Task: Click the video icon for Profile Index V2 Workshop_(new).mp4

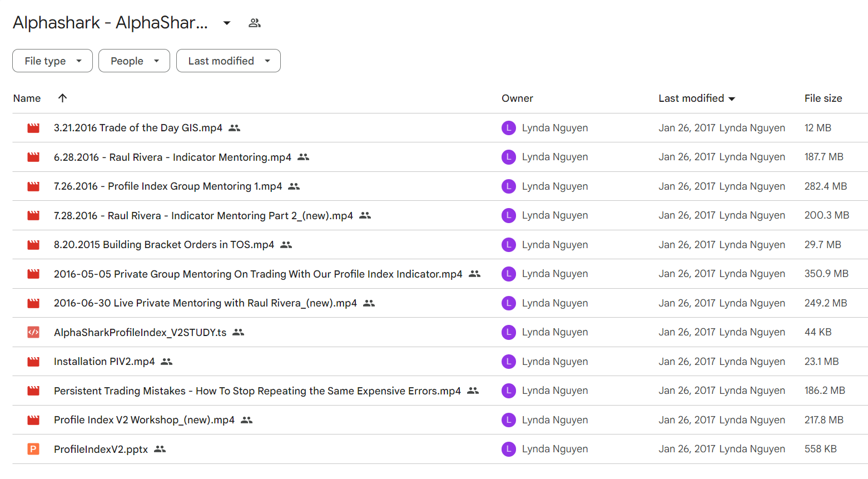Action: point(33,420)
